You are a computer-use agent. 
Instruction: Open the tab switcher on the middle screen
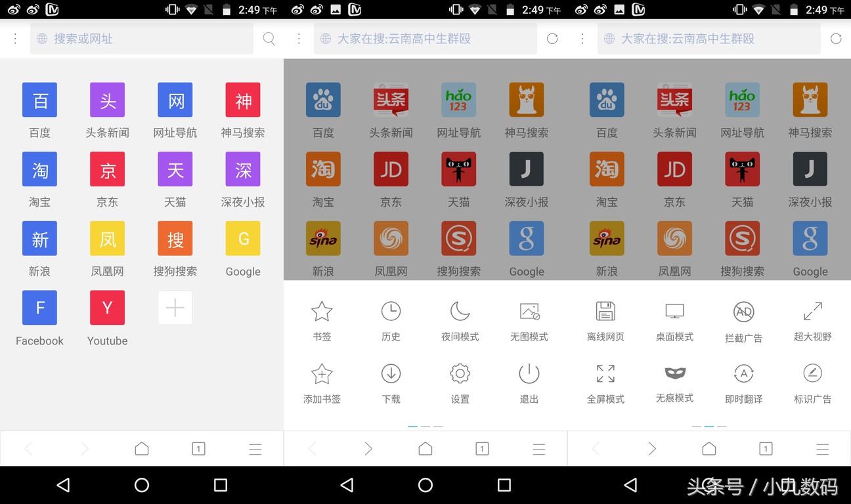pyautogui.click(x=482, y=449)
